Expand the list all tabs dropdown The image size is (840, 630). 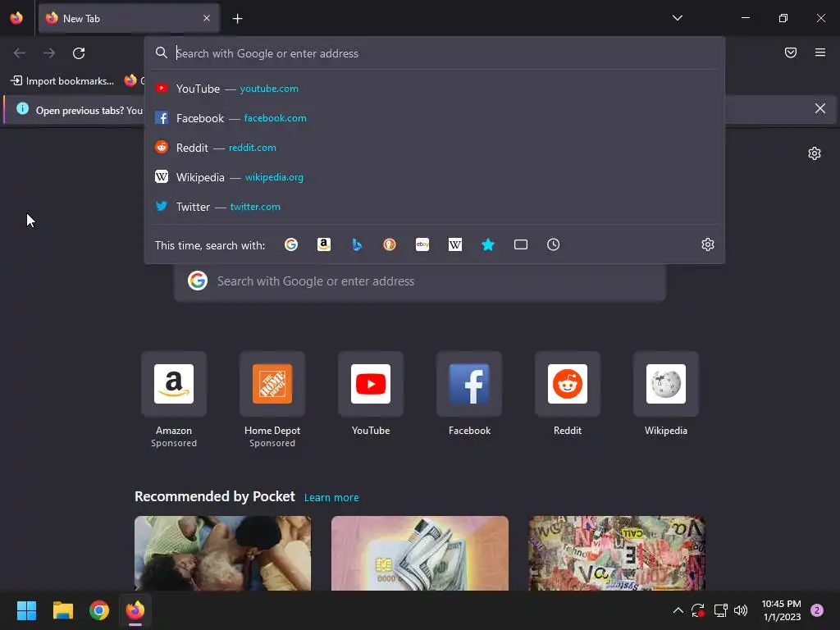[677, 18]
